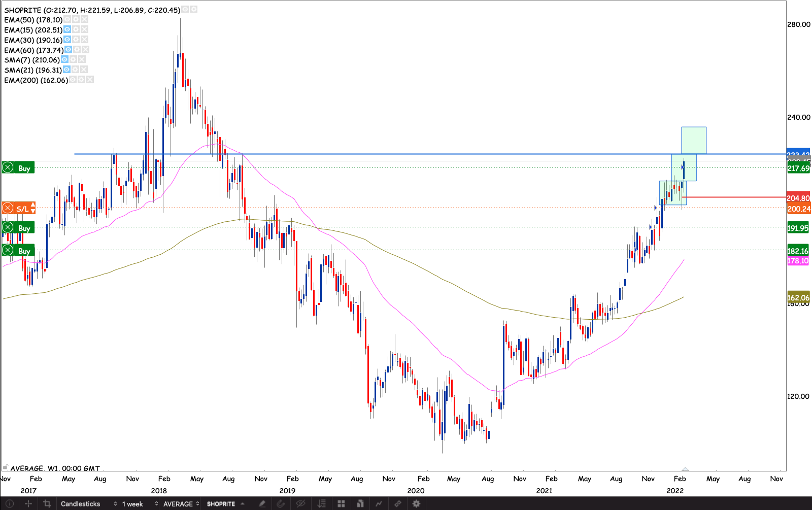Open chart settings gear in bottom toolbar
Image resolution: width=812 pixels, height=510 pixels.
pos(416,504)
